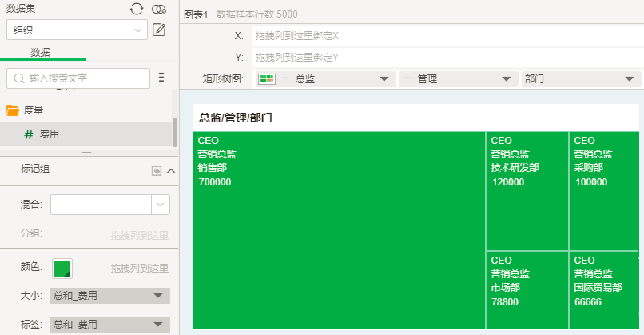
Task: Select the 销售部 700000 treemap block
Action: [x=339, y=230]
